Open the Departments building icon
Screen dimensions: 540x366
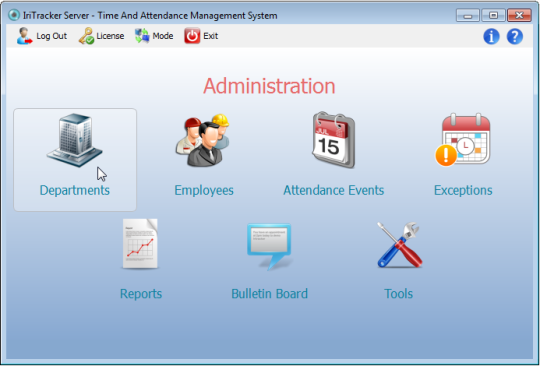coord(75,140)
